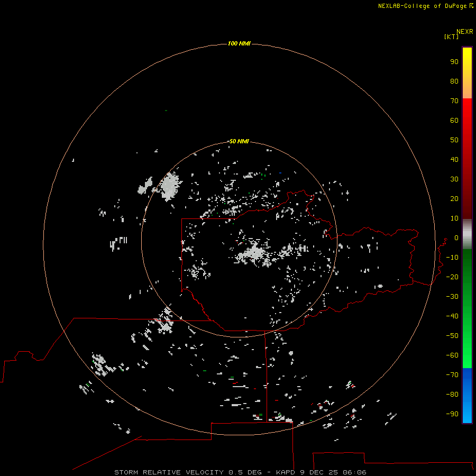476x476 pixels.
Task: Click the -10 knot scale label
Action: (452, 258)
